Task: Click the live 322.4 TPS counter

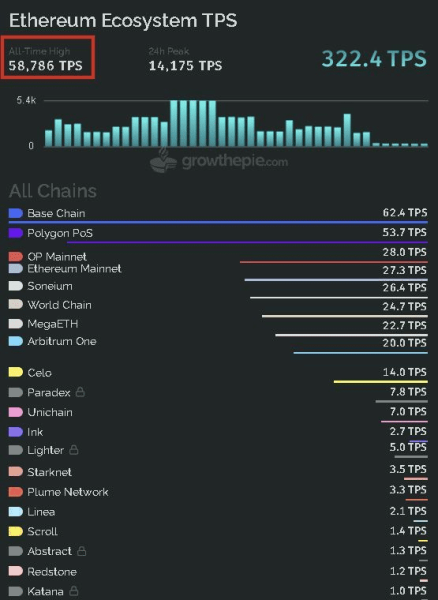Action: click(374, 59)
